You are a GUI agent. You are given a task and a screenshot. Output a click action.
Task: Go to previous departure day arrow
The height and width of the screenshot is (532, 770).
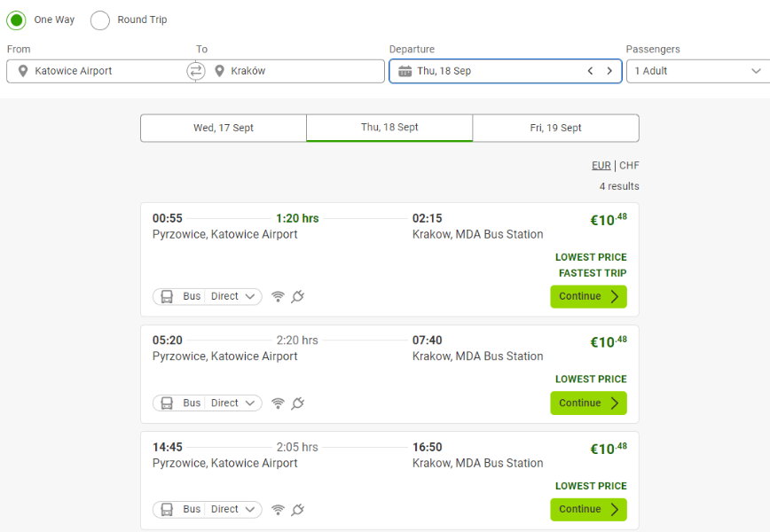(590, 71)
